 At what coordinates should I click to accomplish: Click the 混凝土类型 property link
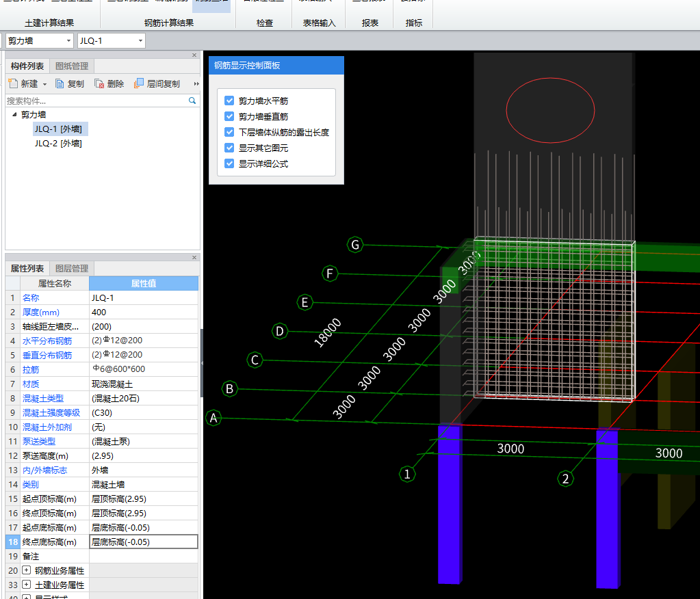tap(43, 398)
